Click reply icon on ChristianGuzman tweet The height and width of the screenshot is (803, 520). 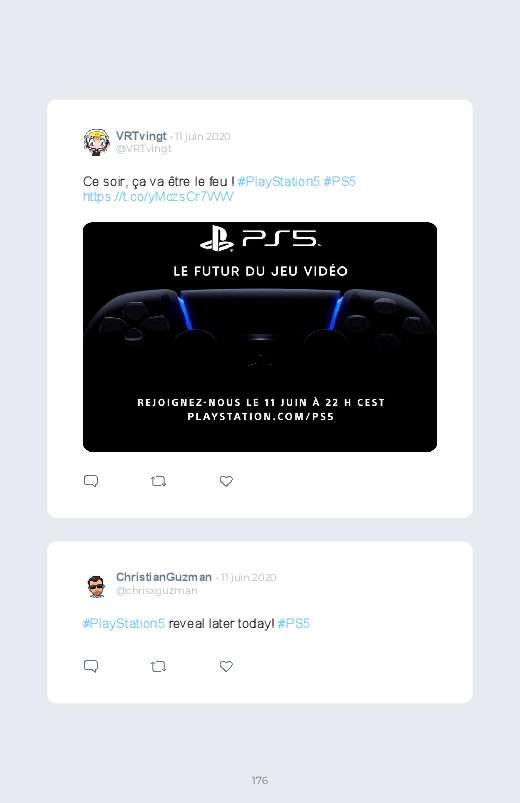pyautogui.click(x=91, y=666)
